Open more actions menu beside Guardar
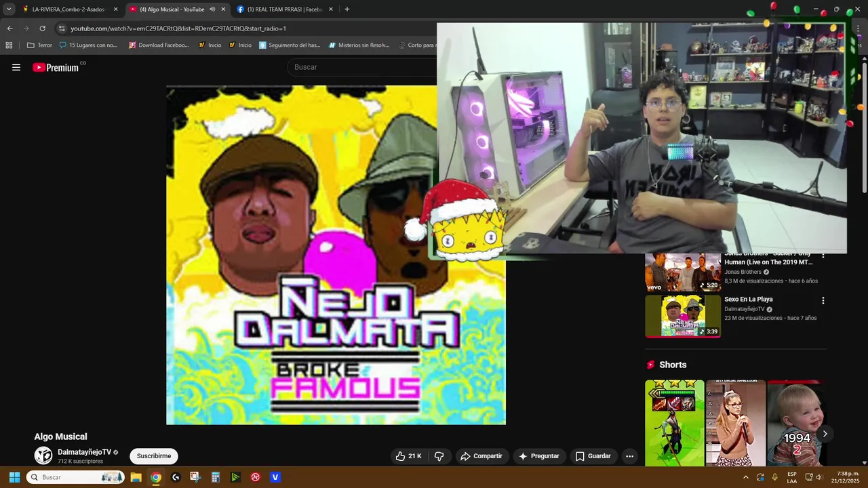Image resolution: width=868 pixels, height=488 pixels. coord(629,456)
